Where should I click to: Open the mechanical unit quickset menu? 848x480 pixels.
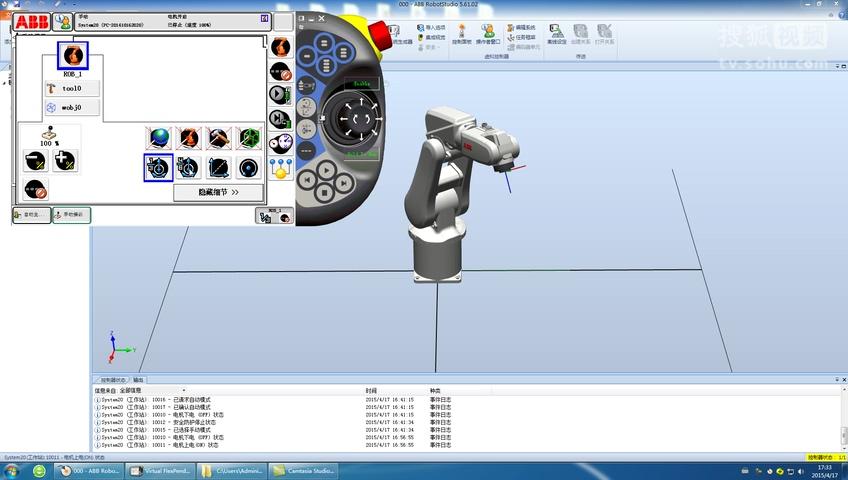point(281,47)
